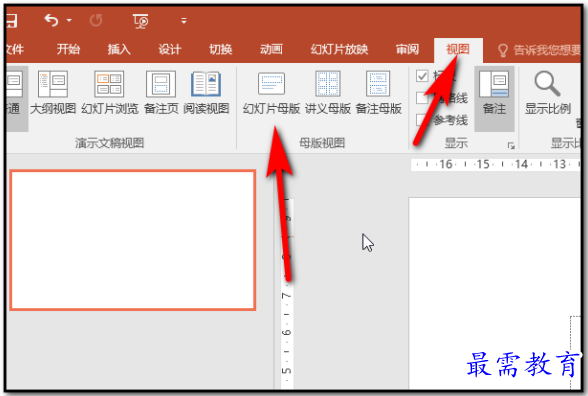
Task: Open the 文件 file tab
Action: [x=15, y=49]
